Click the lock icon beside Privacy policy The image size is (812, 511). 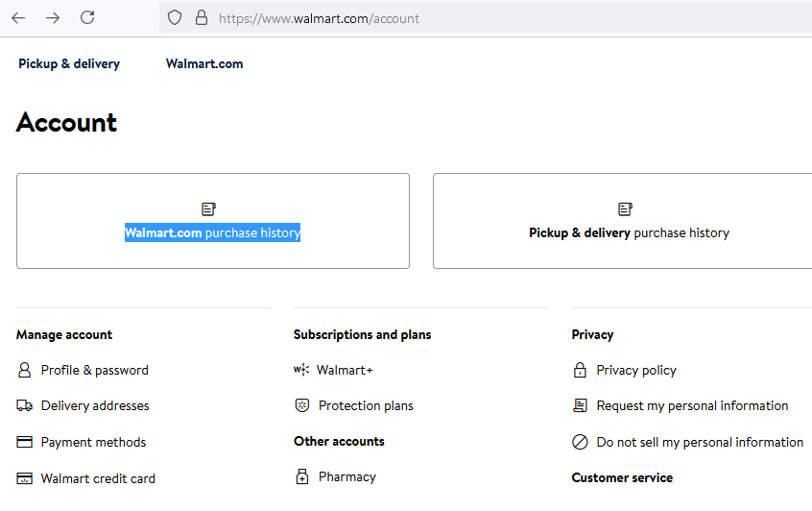point(580,370)
